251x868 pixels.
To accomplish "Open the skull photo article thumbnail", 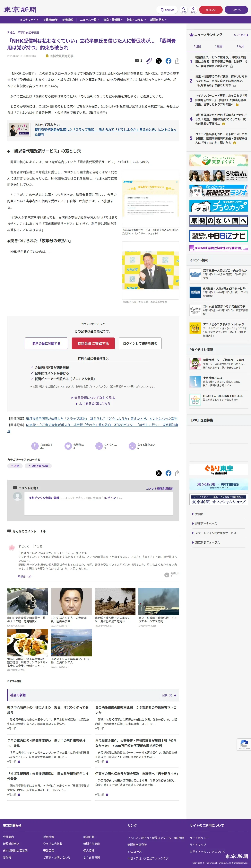I will pos(28,601).
